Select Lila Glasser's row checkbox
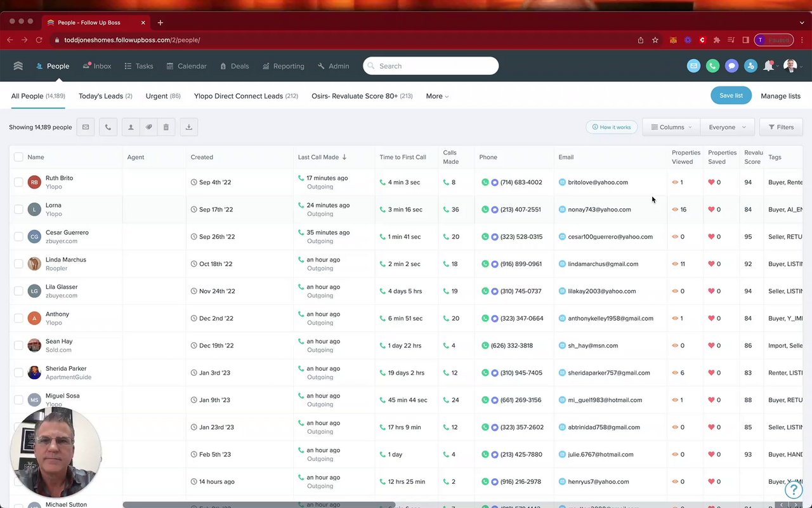 (x=18, y=291)
